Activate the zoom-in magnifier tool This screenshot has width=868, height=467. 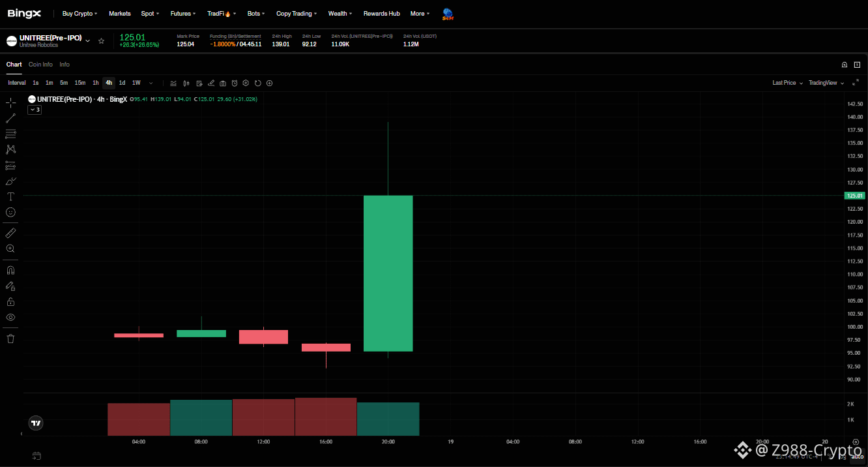click(x=10, y=249)
